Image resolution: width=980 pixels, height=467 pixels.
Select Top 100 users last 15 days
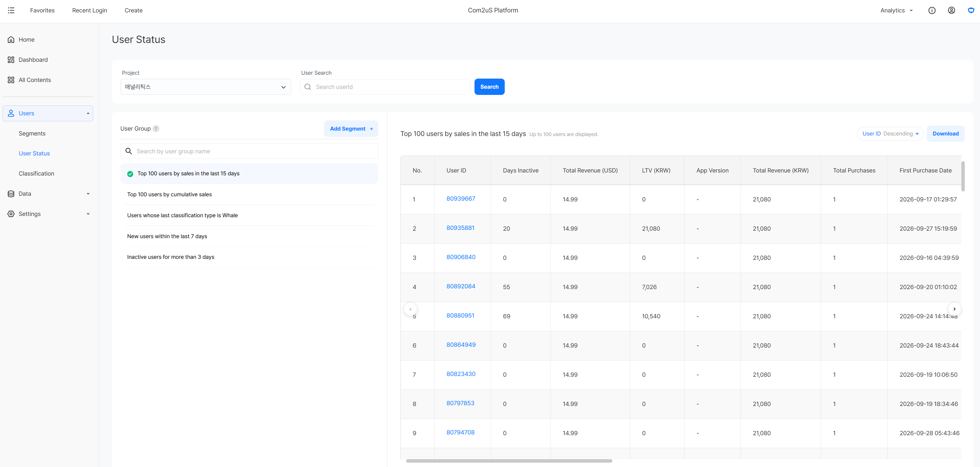pyautogui.click(x=249, y=174)
